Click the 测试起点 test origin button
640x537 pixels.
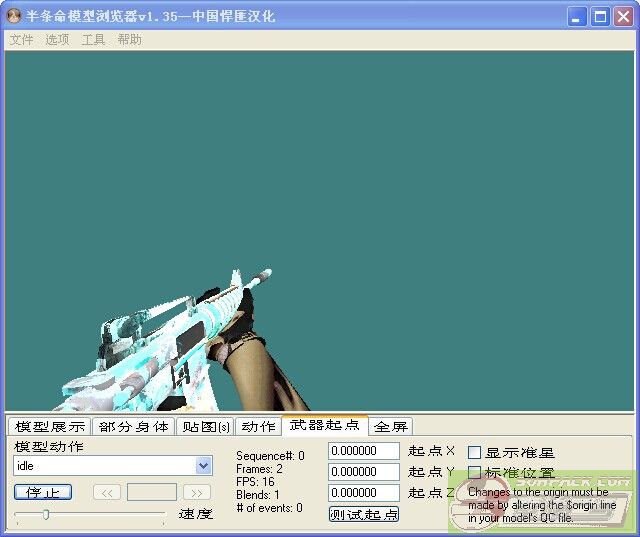click(x=364, y=514)
